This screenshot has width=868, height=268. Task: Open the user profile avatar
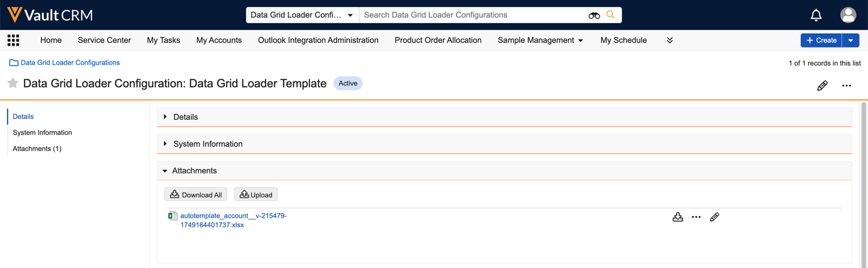pyautogui.click(x=848, y=15)
